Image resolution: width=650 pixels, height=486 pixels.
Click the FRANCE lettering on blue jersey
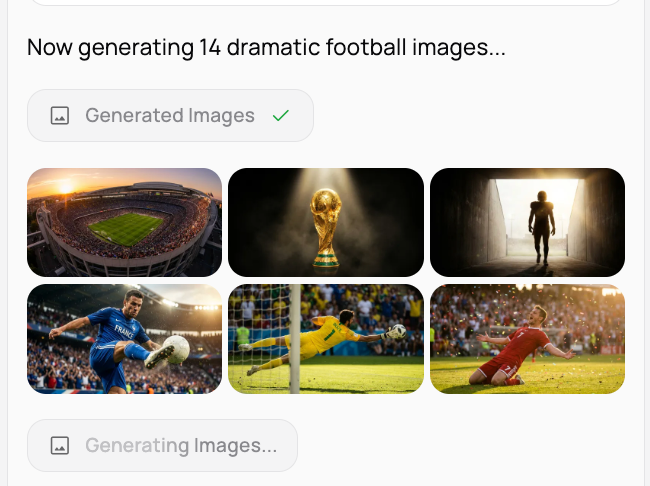[x=124, y=332]
